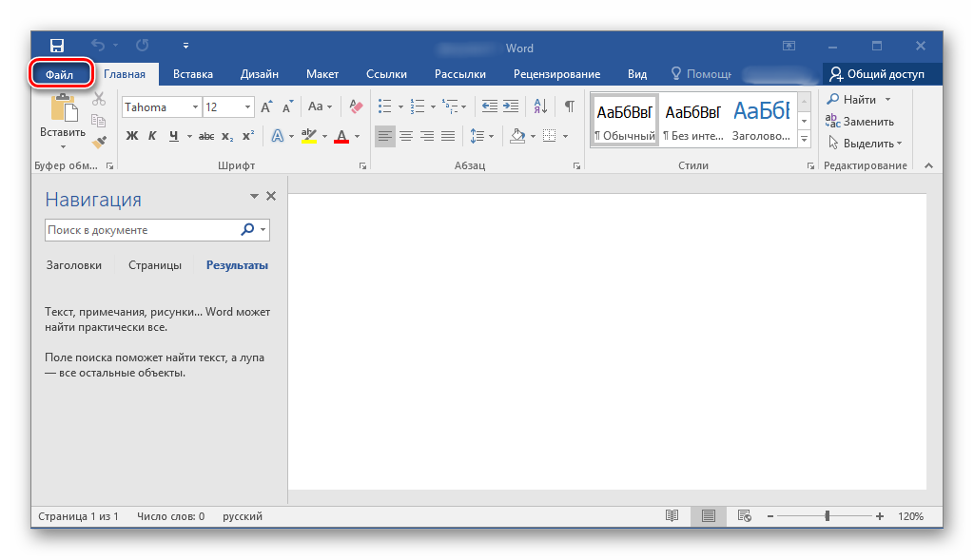Click the Поиск в документе search field
The image size is (974, 560).
(141, 230)
